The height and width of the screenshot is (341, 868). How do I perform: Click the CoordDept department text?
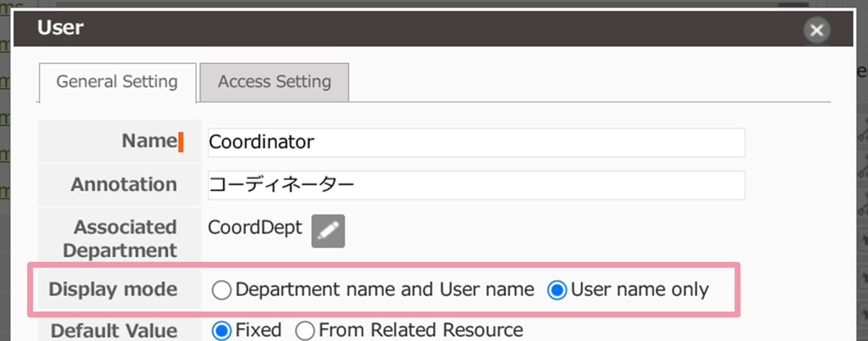255,227
